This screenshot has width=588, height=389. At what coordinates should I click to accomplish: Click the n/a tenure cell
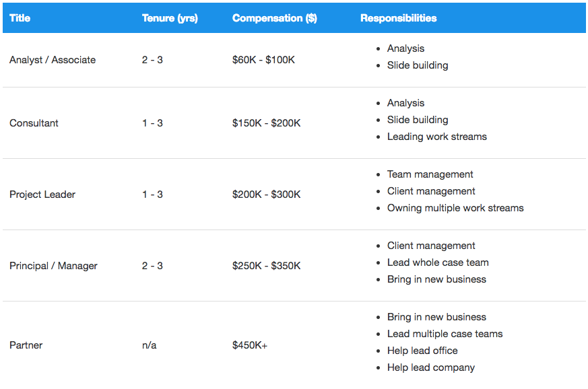(x=149, y=345)
